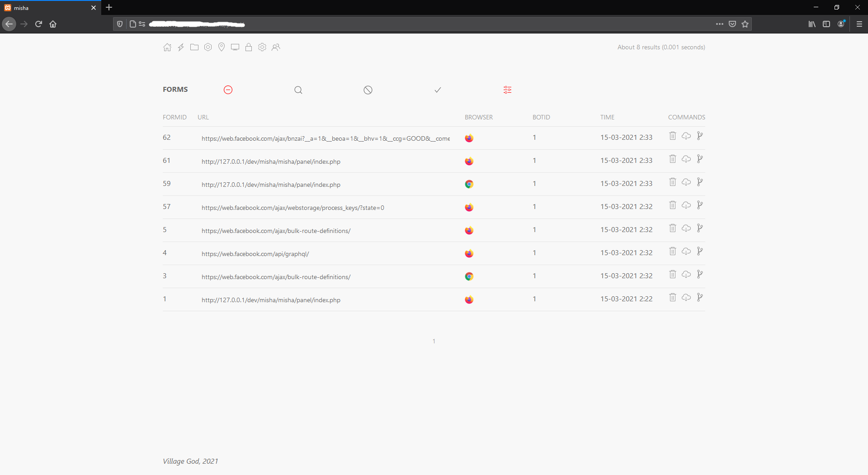Click the red minus circle icon
Viewport: 868px width, 475px height.
(x=228, y=90)
